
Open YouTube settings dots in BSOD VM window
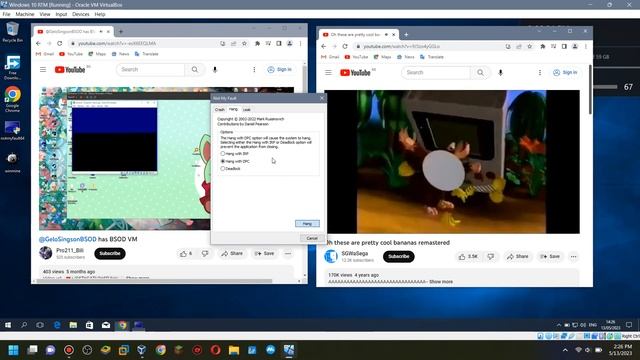[254, 70]
